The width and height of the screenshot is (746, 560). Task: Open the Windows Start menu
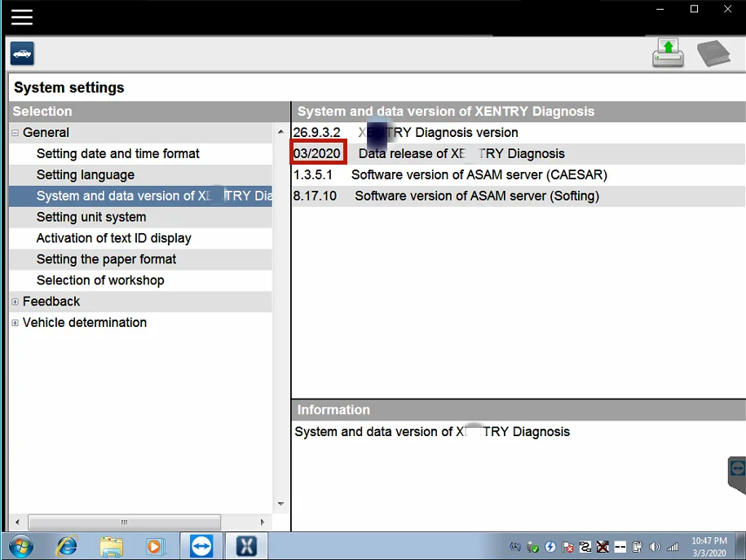pos(21,546)
